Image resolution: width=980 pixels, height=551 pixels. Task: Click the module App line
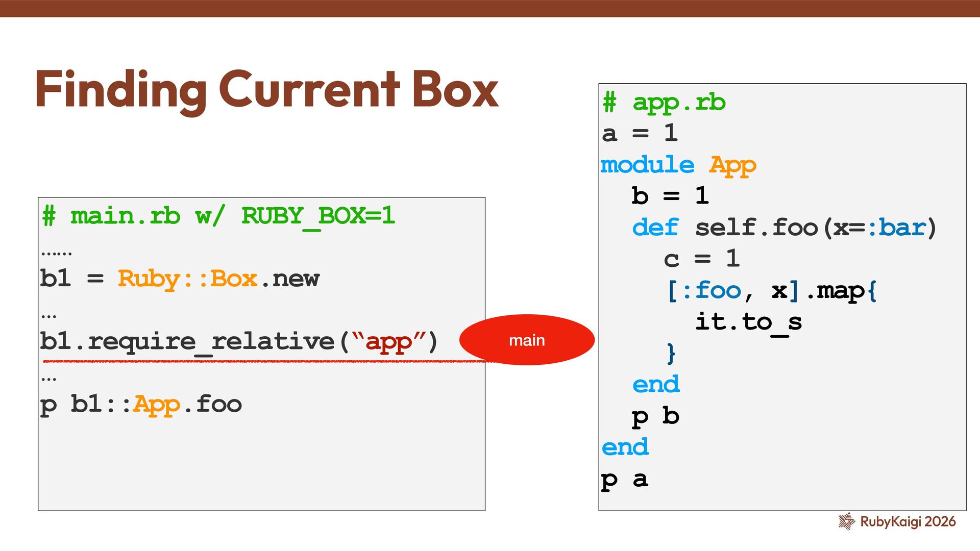678,165
